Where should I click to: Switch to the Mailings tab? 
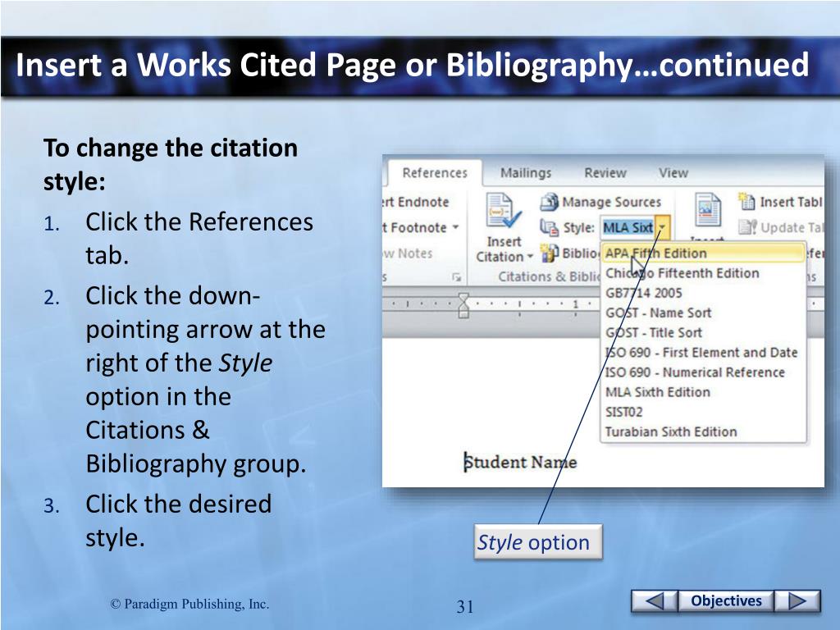(x=526, y=173)
